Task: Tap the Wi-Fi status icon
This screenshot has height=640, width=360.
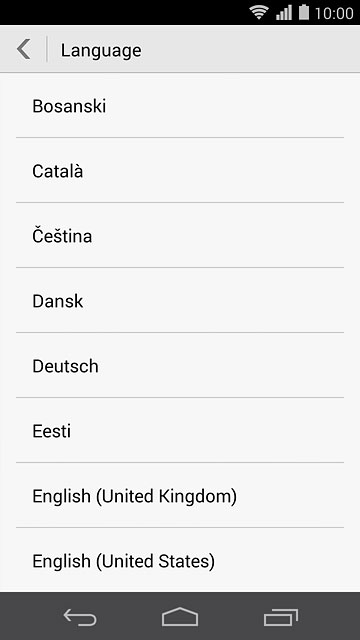Action: [x=259, y=12]
